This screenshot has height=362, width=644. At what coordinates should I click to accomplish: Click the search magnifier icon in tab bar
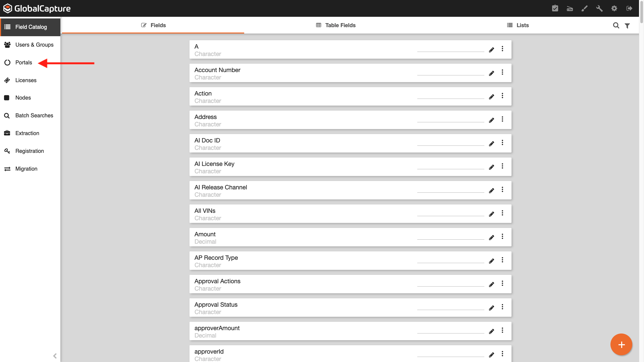616,25
